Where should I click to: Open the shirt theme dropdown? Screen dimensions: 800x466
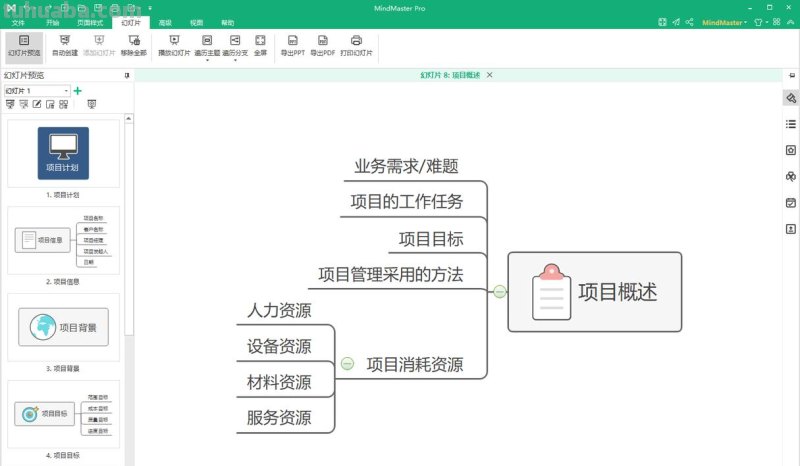(760, 22)
